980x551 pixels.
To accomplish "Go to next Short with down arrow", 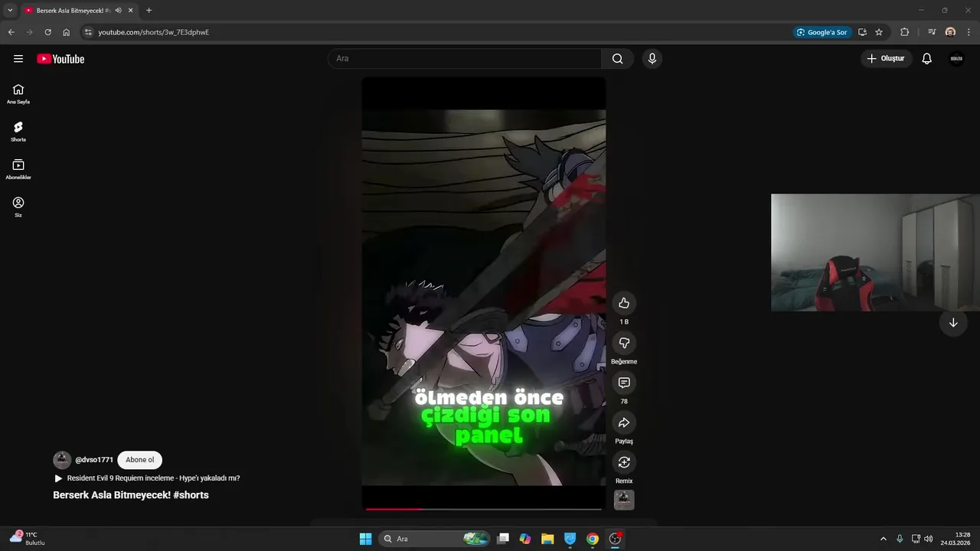I will point(953,322).
